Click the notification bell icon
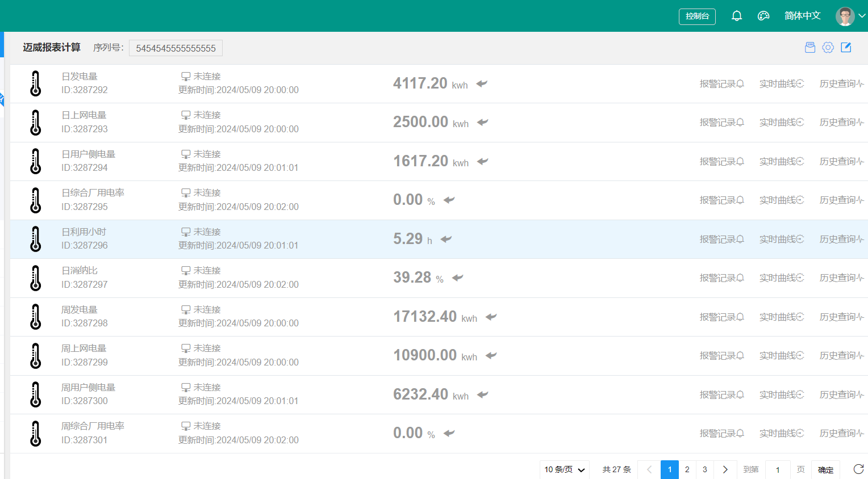Image resolution: width=868 pixels, height=479 pixels. click(737, 16)
